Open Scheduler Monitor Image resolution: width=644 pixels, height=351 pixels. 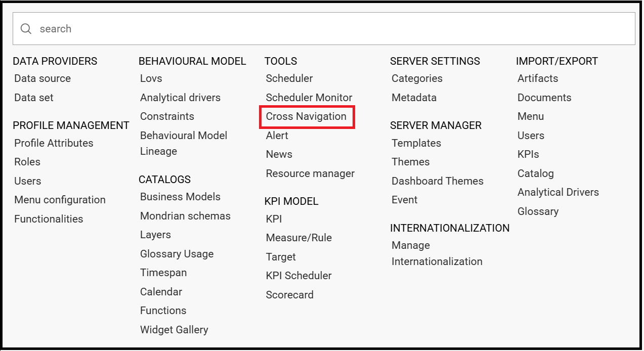[309, 98]
